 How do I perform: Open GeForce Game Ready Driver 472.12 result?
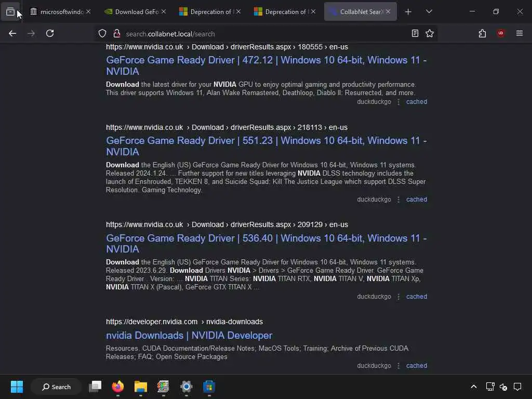pyautogui.click(x=267, y=65)
